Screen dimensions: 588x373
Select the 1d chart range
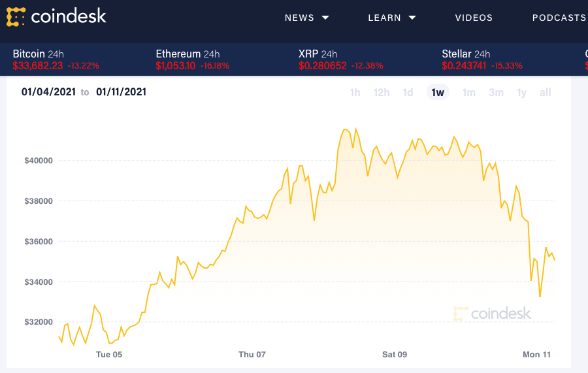click(408, 92)
